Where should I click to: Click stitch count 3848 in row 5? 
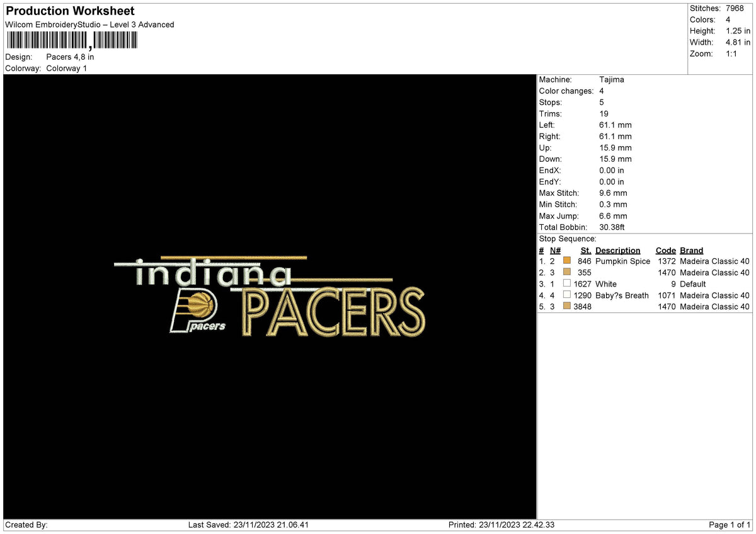point(582,307)
